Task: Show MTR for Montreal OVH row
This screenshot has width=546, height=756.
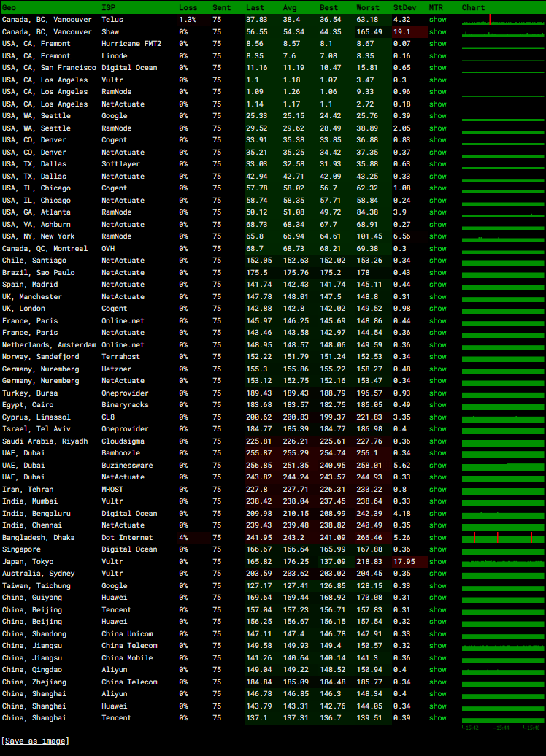Action: 437,249
